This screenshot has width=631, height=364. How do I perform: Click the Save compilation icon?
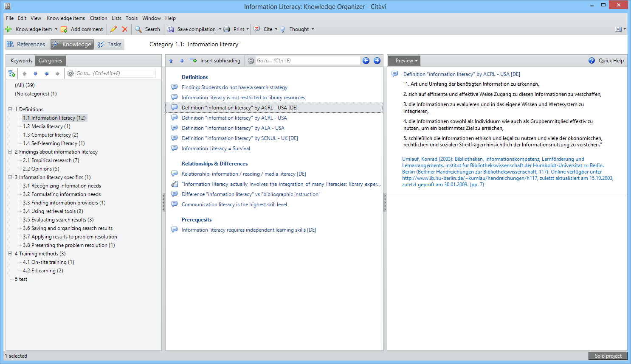point(170,29)
